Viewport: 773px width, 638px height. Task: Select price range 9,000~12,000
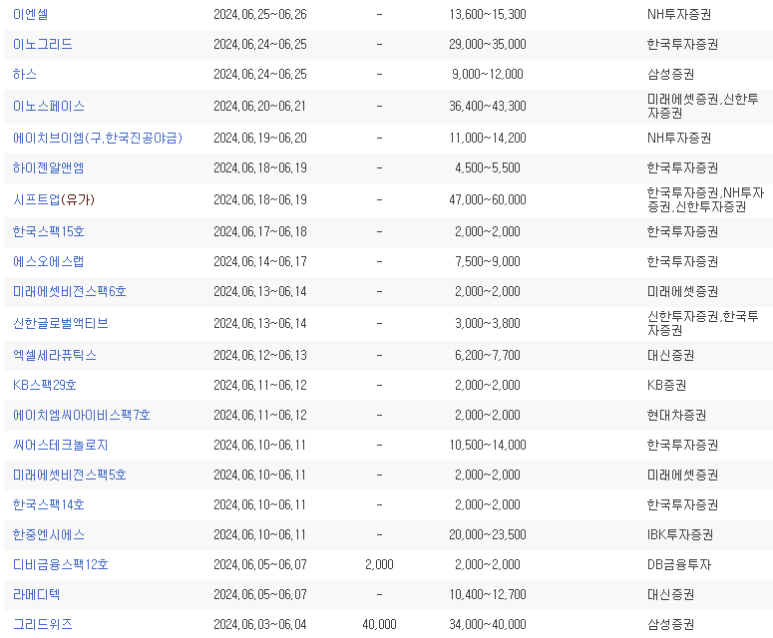[x=488, y=74]
